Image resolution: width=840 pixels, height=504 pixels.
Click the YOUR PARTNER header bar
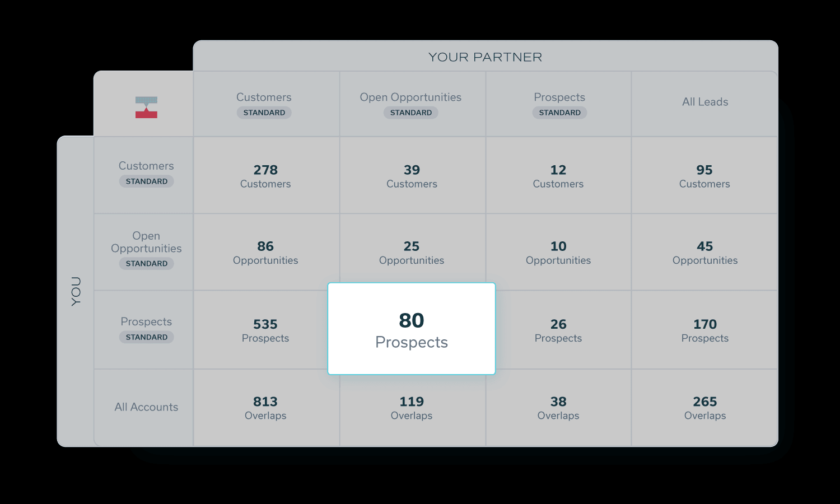pos(485,57)
